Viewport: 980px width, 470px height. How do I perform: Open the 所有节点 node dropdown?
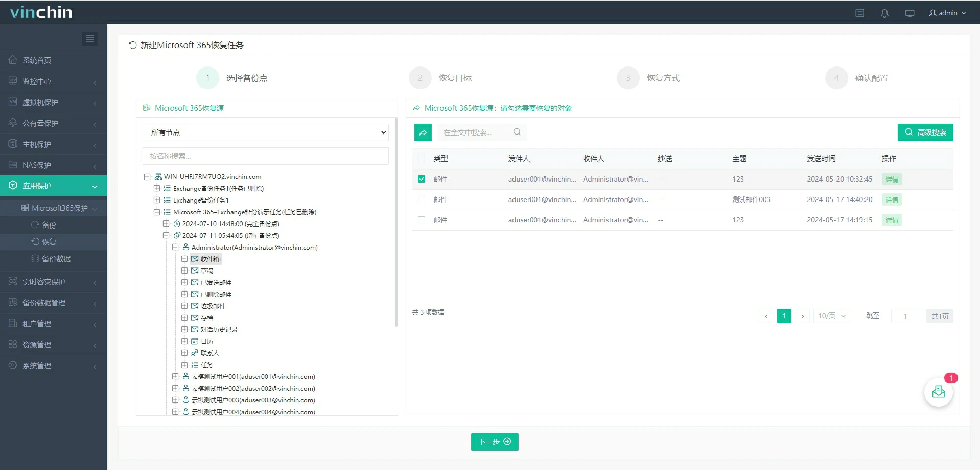coord(266,132)
